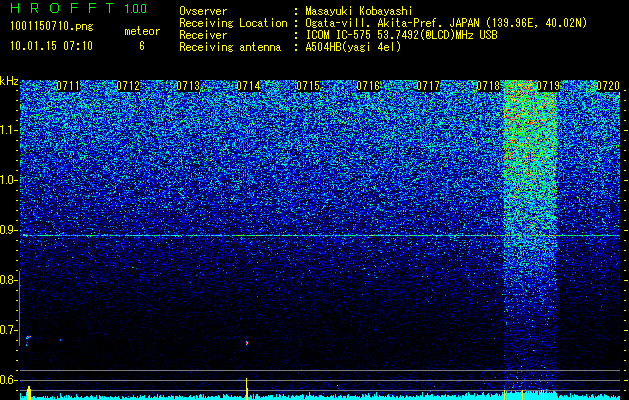This screenshot has height=400, width=629.
Task: Click the 0717 time marker
Action: 428,86
